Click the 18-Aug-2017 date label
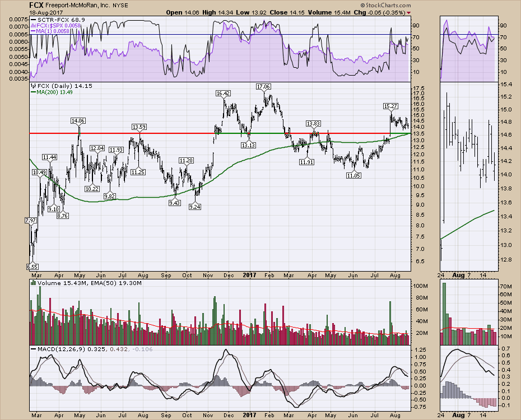 (x=46, y=13)
